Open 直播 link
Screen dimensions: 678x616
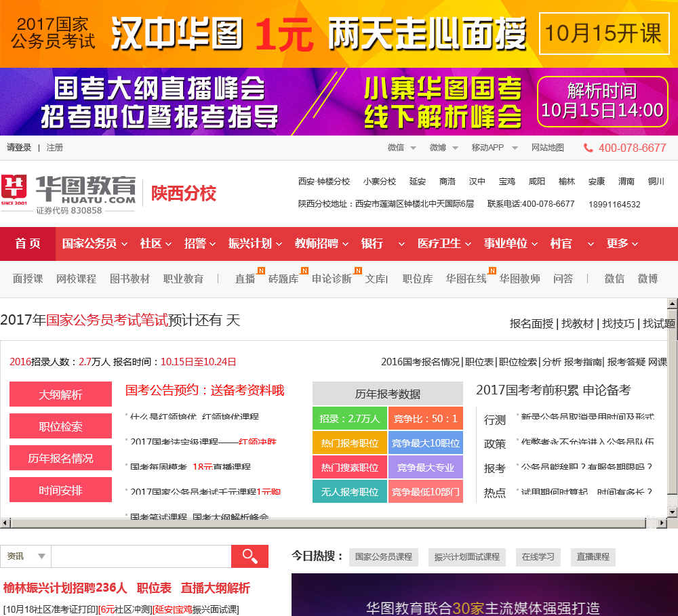pyautogui.click(x=245, y=279)
